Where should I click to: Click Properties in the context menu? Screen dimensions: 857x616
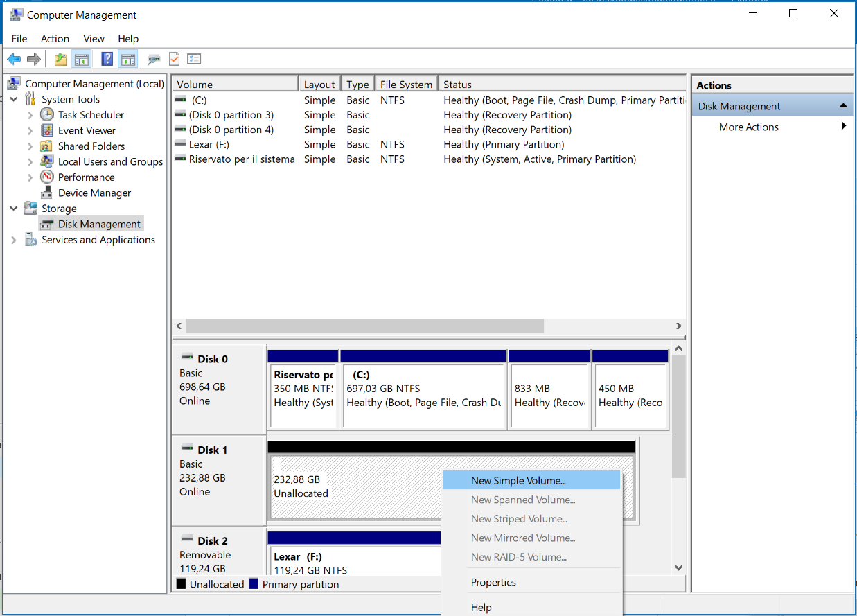(493, 582)
